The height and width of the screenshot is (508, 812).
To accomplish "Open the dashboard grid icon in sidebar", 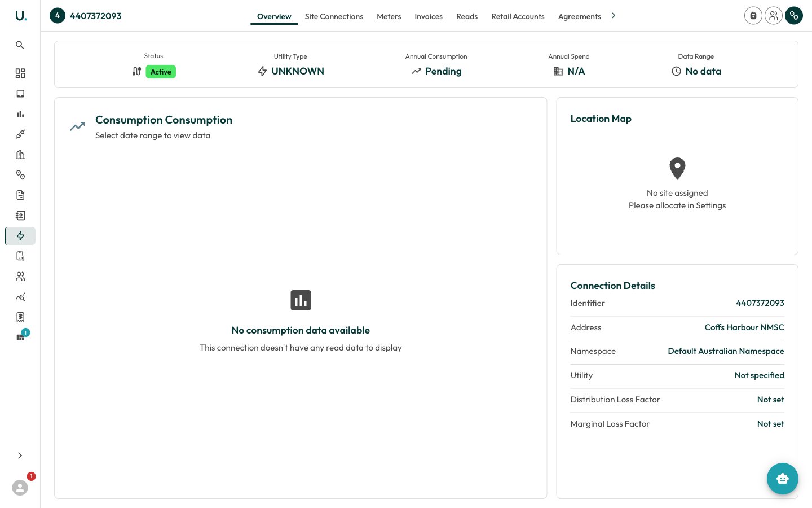I will pyautogui.click(x=20, y=73).
